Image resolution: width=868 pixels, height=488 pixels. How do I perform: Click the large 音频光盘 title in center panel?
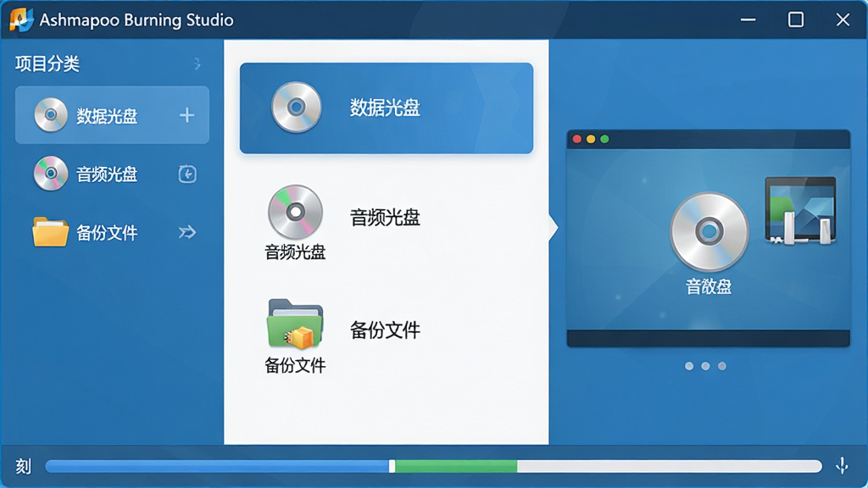(x=385, y=218)
